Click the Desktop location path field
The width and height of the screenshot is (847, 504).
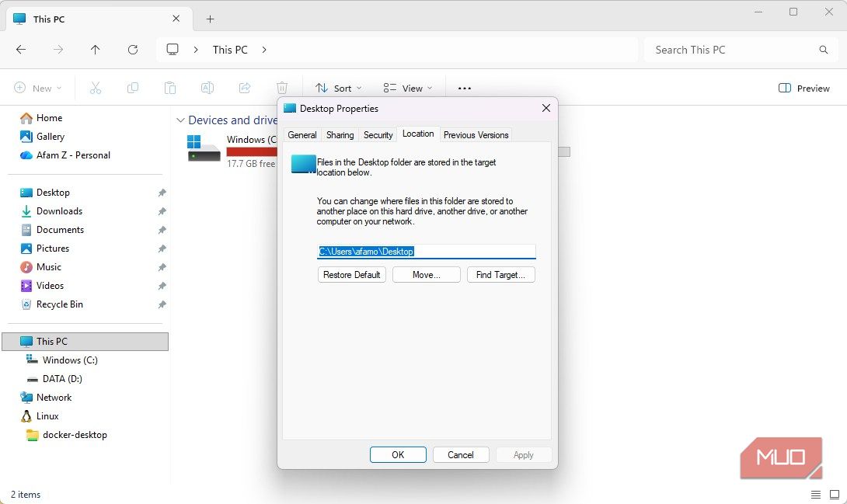426,252
